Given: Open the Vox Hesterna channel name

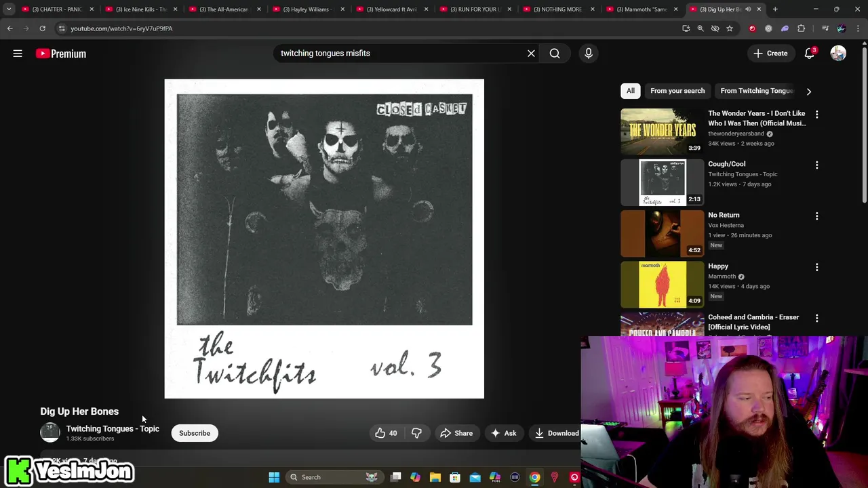Looking at the screenshot, I should (x=726, y=225).
